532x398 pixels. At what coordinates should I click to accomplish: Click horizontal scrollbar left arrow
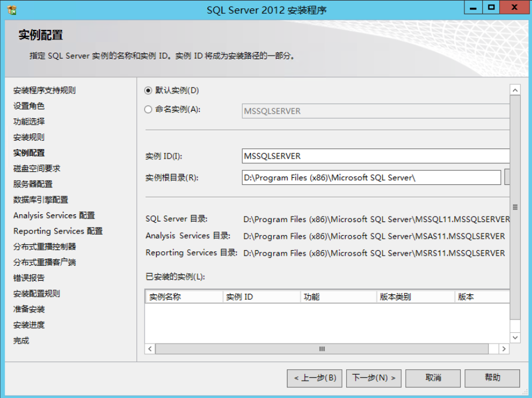pyautogui.click(x=150, y=349)
